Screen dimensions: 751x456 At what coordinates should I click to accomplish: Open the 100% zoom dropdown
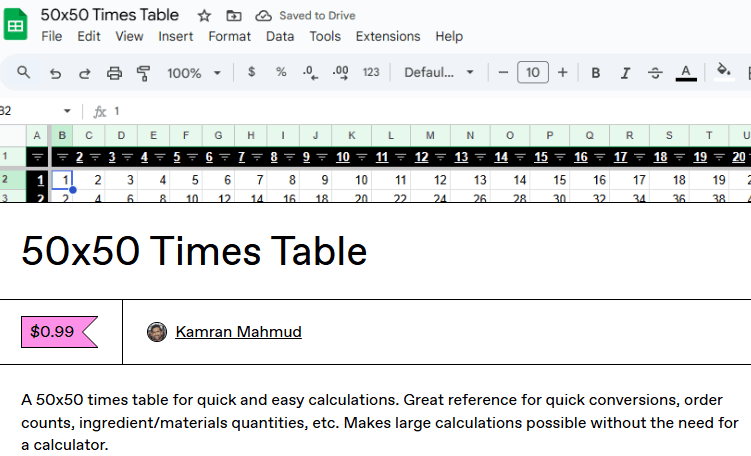coord(196,73)
